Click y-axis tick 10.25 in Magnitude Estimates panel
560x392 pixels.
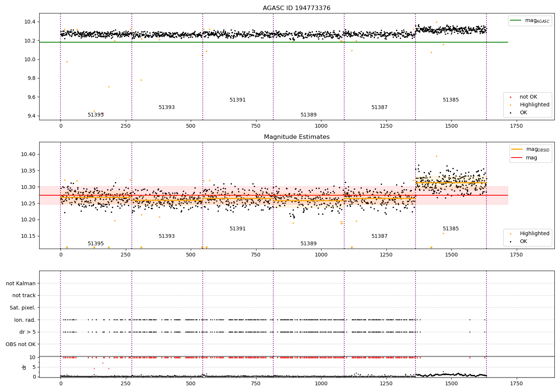click(x=28, y=203)
